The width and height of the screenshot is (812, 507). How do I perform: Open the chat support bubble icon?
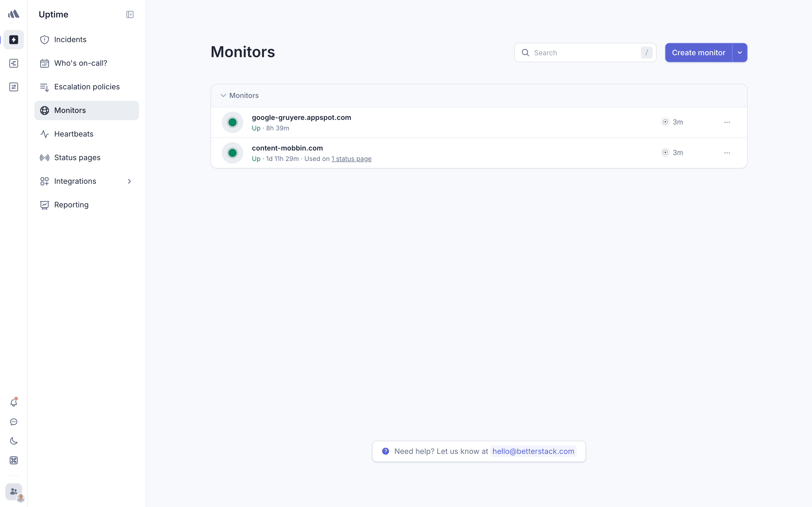click(14, 422)
